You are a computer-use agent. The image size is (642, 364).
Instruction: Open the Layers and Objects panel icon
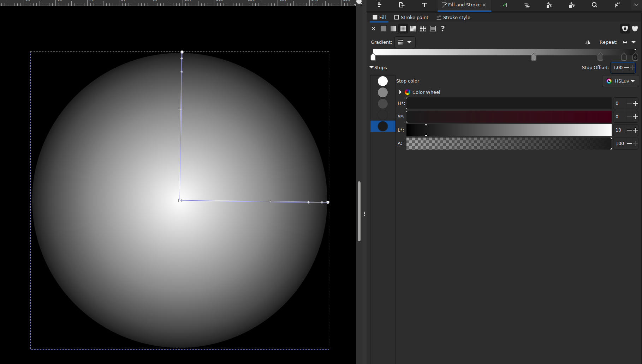pyautogui.click(x=527, y=5)
